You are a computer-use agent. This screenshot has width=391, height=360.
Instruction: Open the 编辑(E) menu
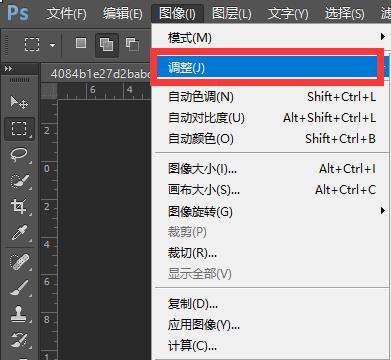(122, 14)
